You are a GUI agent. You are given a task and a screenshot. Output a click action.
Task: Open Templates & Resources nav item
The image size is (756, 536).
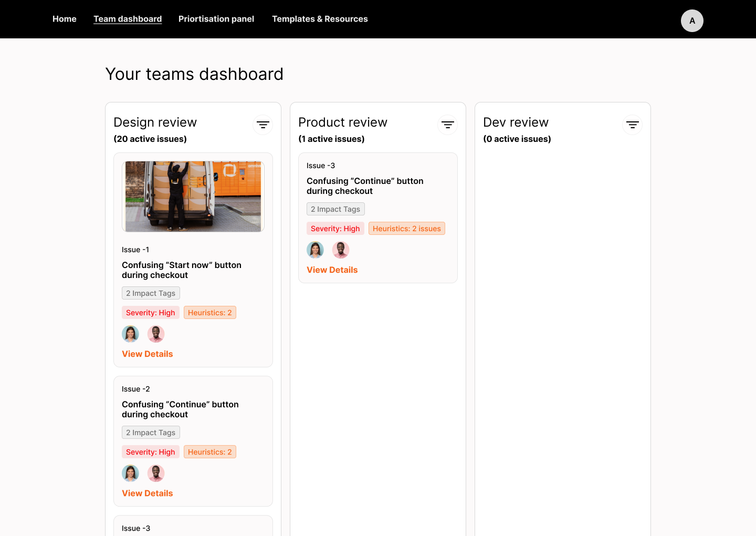tap(320, 19)
